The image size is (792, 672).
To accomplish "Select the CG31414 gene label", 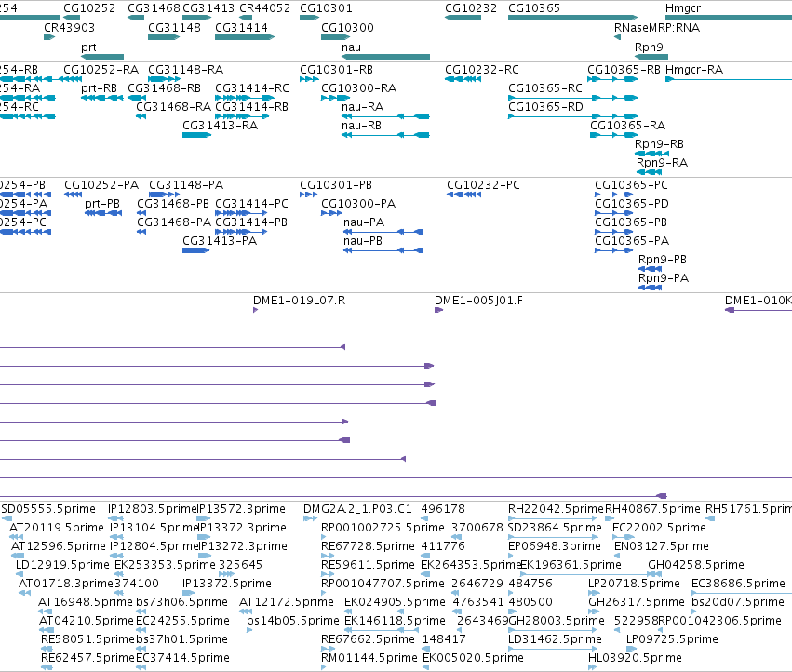I will pos(241,27).
